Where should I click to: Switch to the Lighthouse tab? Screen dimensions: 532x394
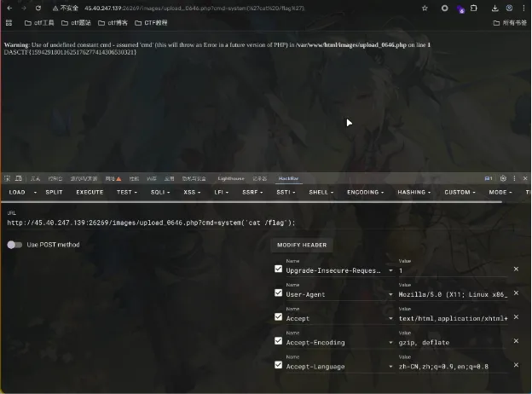pos(231,178)
